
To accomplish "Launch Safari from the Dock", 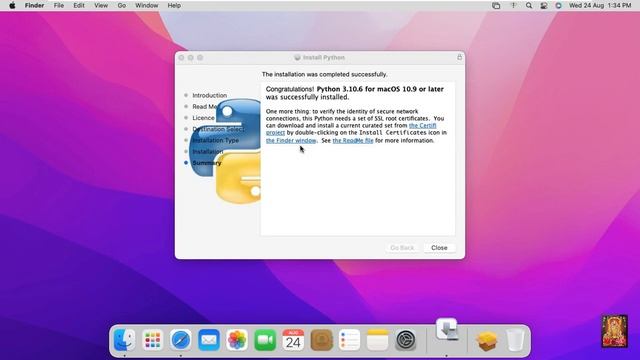I will 181,340.
